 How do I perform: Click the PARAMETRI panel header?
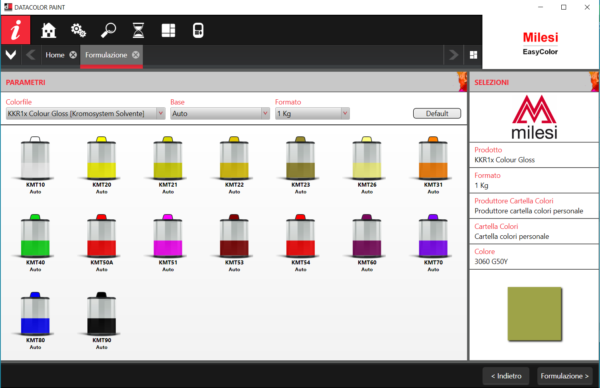click(x=234, y=82)
